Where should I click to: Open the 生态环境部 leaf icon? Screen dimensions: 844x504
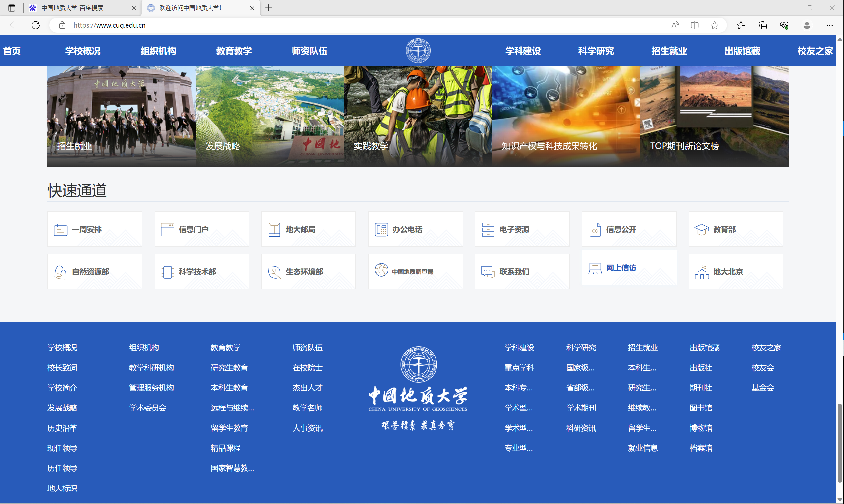coord(274,272)
